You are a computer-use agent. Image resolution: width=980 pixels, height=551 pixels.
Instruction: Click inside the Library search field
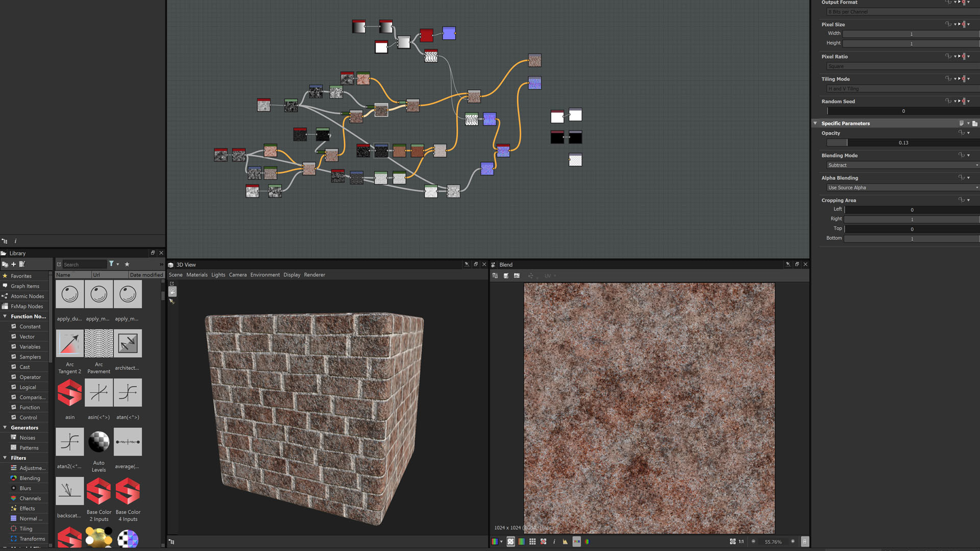click(x=84, y=264)
